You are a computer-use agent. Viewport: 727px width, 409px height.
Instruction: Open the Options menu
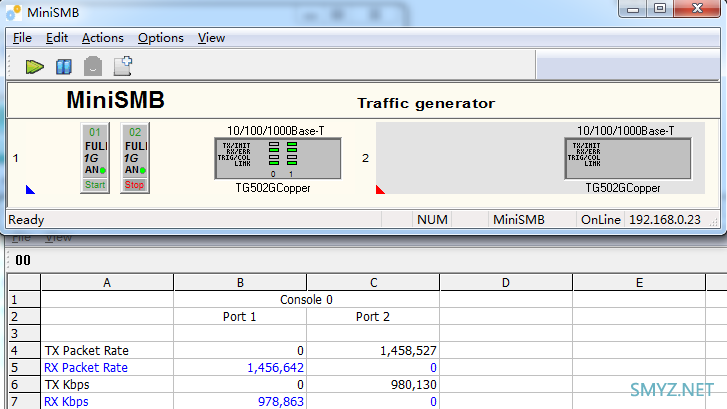[x=160, y=38]
